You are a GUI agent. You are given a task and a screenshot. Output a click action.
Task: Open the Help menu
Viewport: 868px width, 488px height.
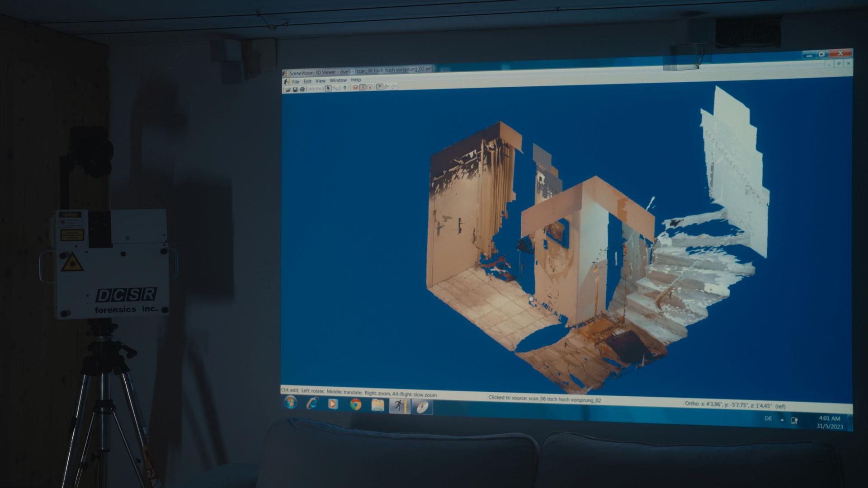pos(356,80)
